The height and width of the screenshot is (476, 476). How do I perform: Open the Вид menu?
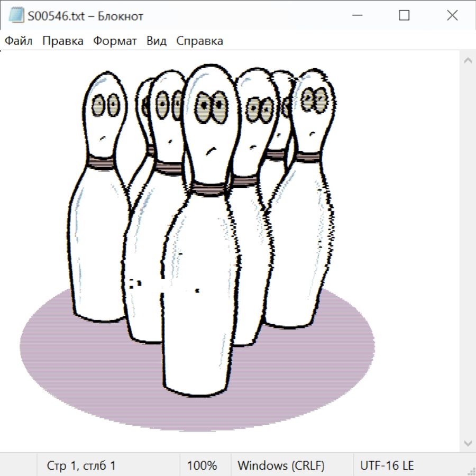157,41
